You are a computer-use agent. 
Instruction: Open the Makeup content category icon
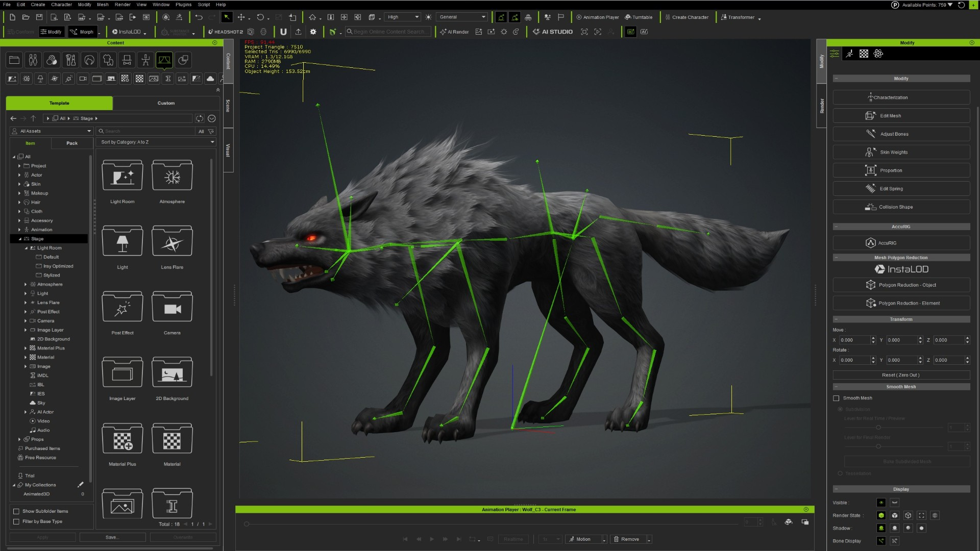(x=70, y=60)
